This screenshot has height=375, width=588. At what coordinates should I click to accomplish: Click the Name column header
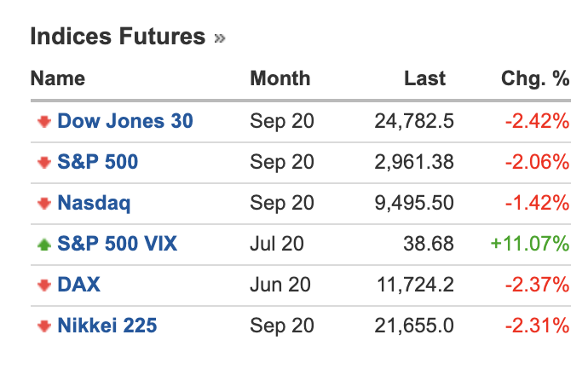click(x=58, y=78)
